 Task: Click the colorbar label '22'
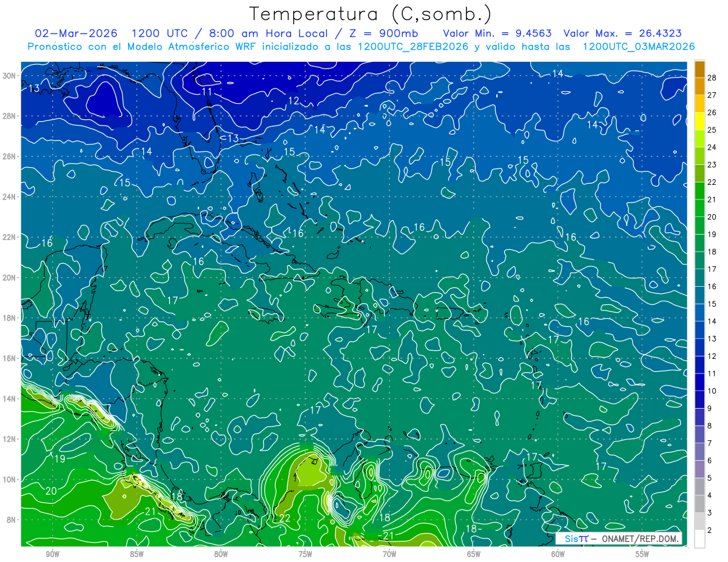point(712,182)
